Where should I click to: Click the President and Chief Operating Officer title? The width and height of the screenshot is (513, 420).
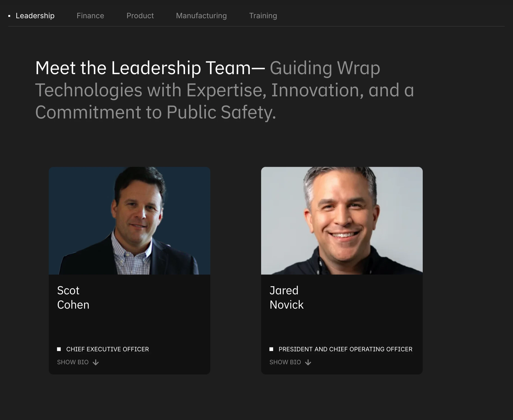[345, 349]
